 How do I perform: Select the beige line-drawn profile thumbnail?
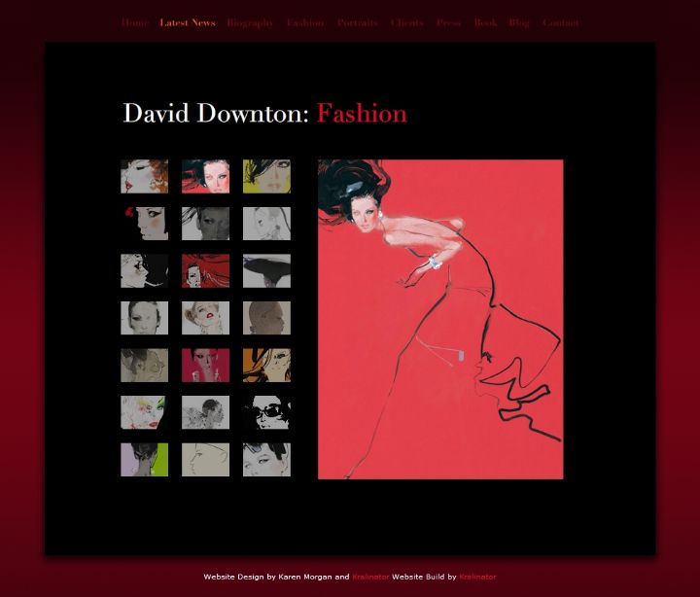click(205, 460)
